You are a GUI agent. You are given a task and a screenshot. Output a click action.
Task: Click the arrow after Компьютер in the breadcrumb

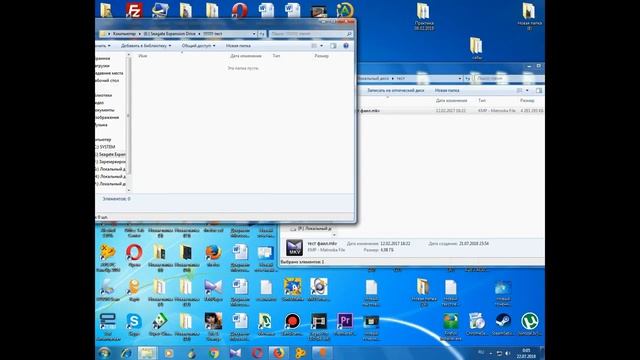(140, 34)
